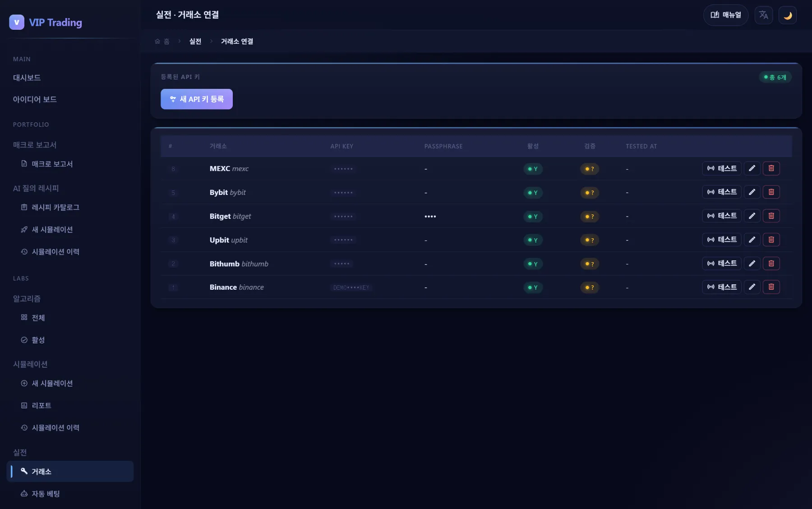Screen dimensions: 812x509
Task: Click trash icon in Bybit row
Action: click(x=771, y=192)
